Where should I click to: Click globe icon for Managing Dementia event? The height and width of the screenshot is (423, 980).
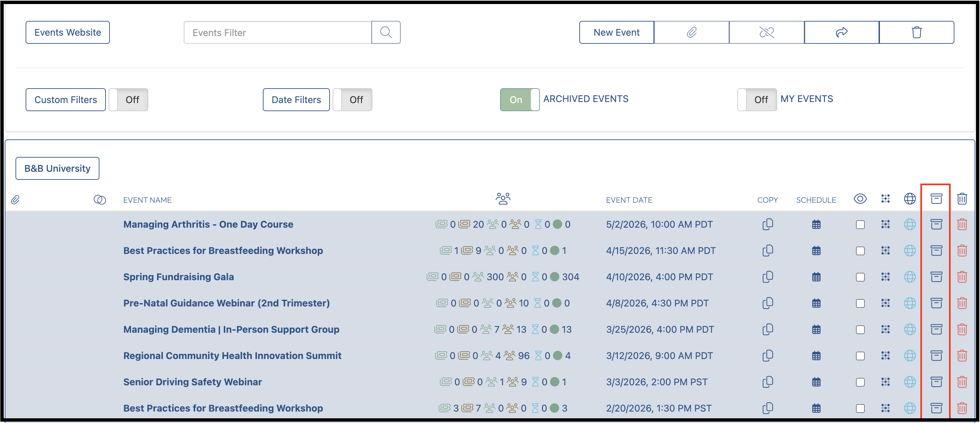pyautogui.click(x=910, y=329)
